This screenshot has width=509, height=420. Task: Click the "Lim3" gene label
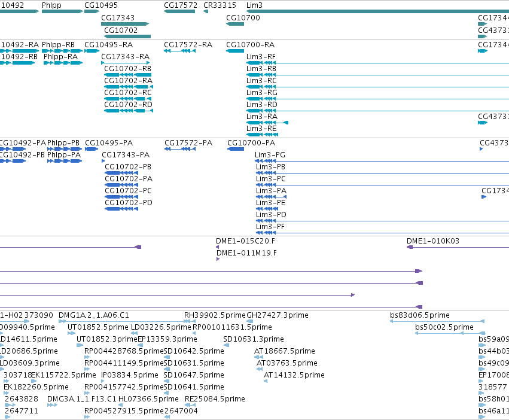[255, 5]
